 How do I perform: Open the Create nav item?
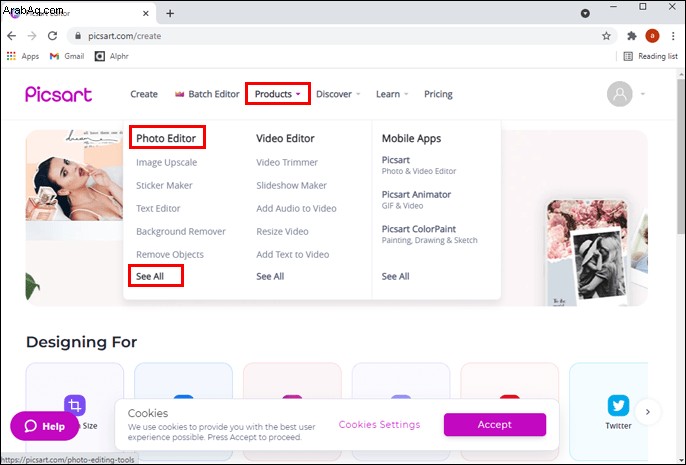tap(144, 94)
